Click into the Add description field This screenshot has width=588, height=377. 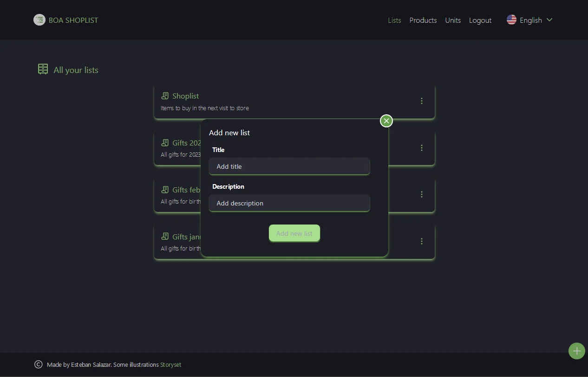289,203
